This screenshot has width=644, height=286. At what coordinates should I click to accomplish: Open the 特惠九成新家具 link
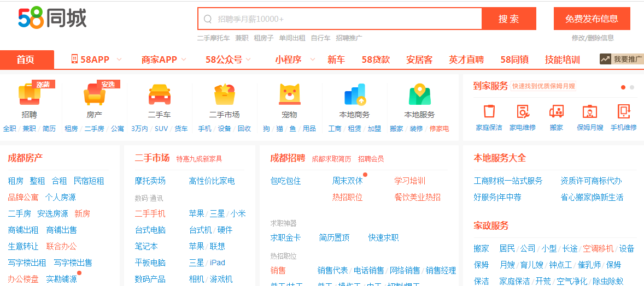199,159
